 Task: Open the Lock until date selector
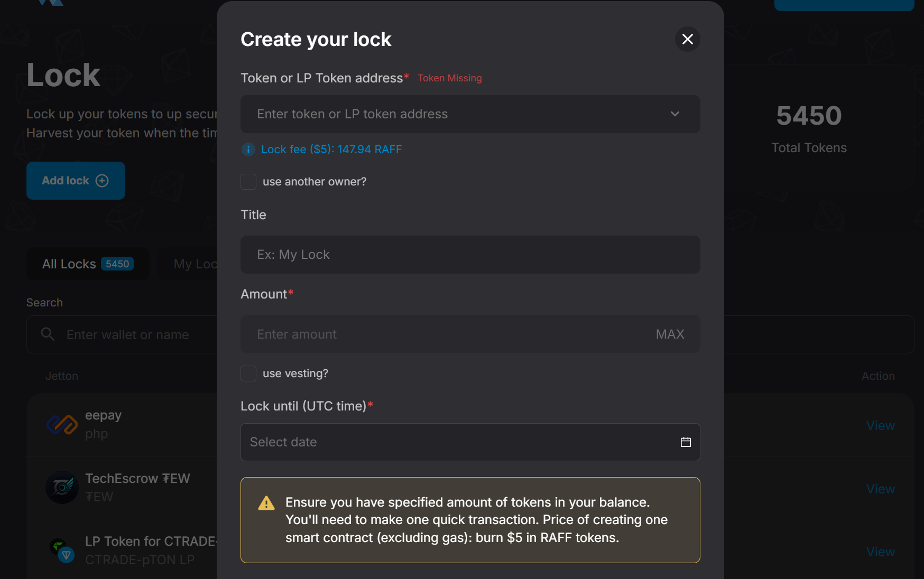click(460, 442)
